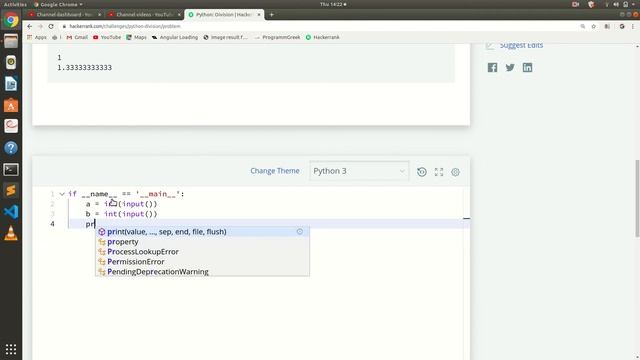The image size is (640, 360).
Task: Open a new browser tab
Action: tap(271, 14)
